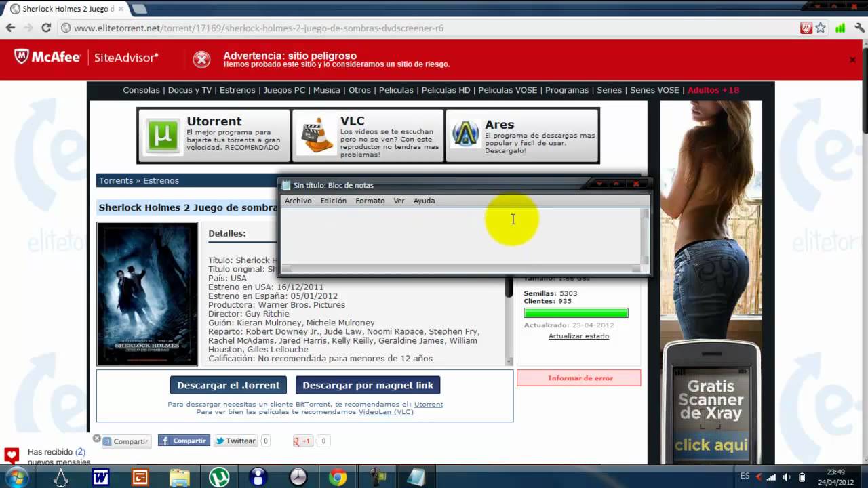Click the Notepad horizontal scrollbar
The width and height of the screenshot is (868, 488).
[x=460, y=269]
